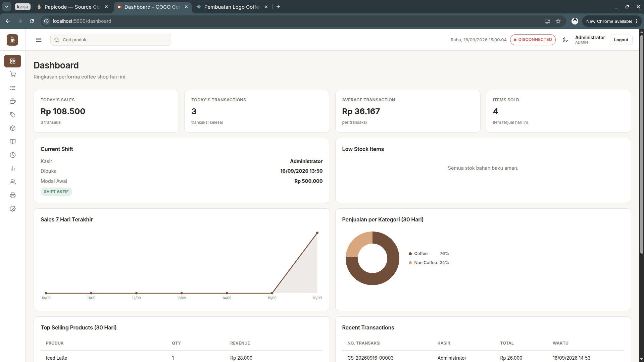
Task: Toggle the sidebar with hamburger icon
Action: pos(39,40)
